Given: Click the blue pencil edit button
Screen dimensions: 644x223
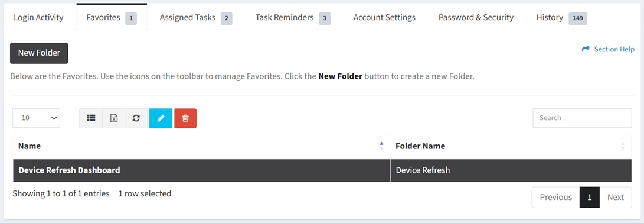Looking at the screenshot, I should coord(161,118).
